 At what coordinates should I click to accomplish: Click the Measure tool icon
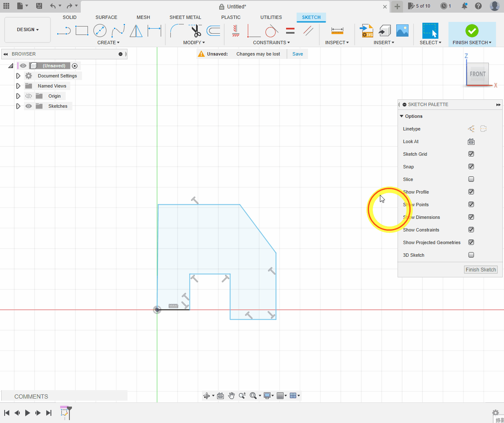337,31
